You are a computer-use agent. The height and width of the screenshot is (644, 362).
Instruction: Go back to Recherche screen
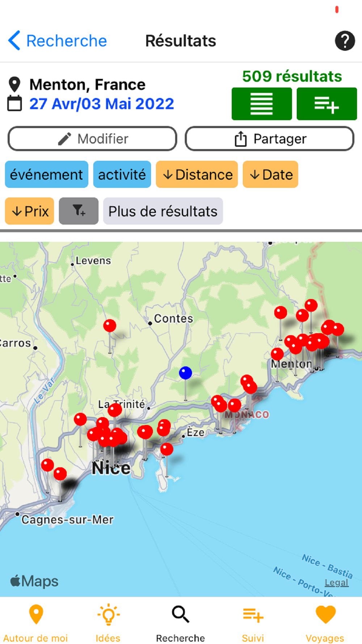(58, 41)
